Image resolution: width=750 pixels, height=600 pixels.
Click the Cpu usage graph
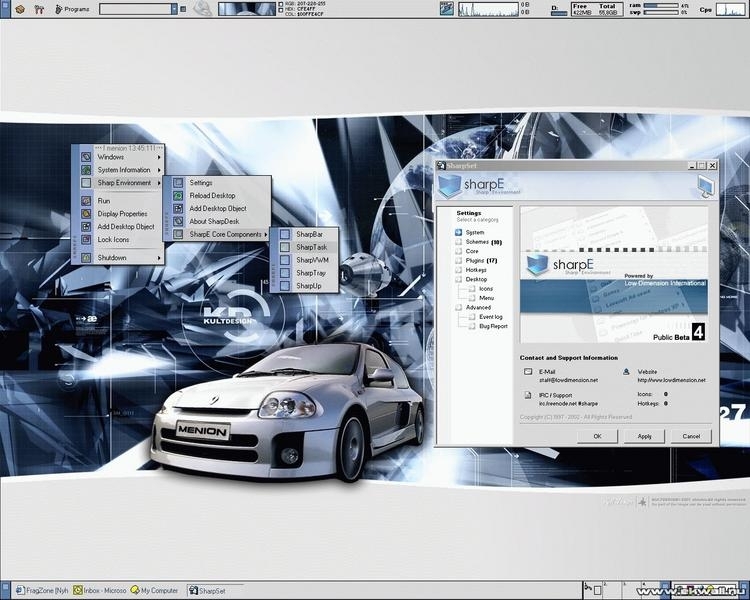click(x=730, y=9)
